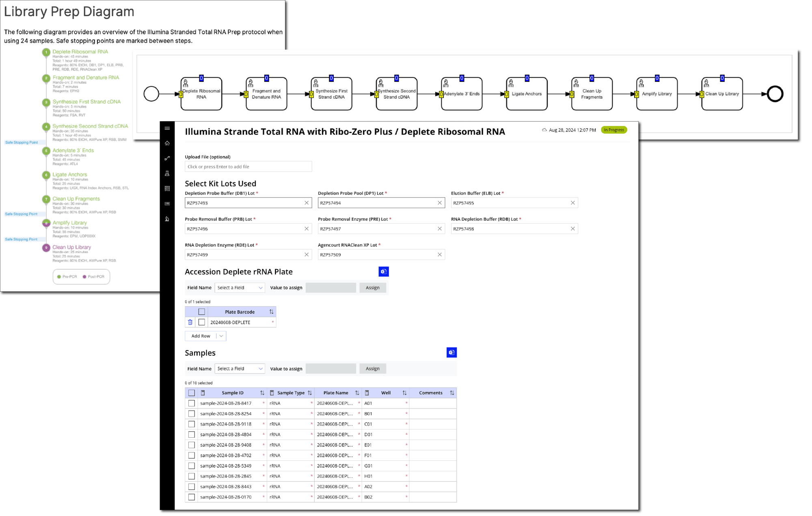This screenshot has width=812, height=516.
Task: Open Field Name dropdown in Samples section
Action: coord(240,369)
